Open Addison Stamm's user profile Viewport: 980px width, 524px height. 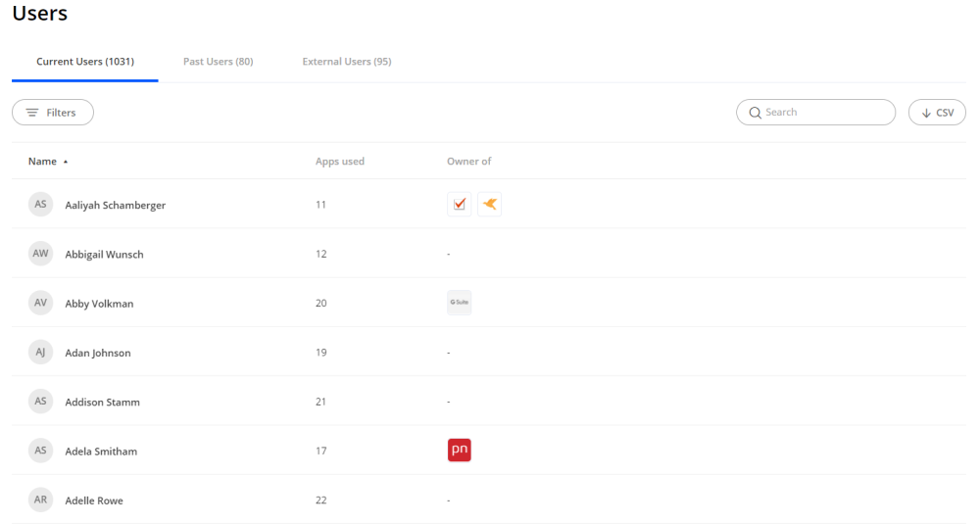coord(102,403)
